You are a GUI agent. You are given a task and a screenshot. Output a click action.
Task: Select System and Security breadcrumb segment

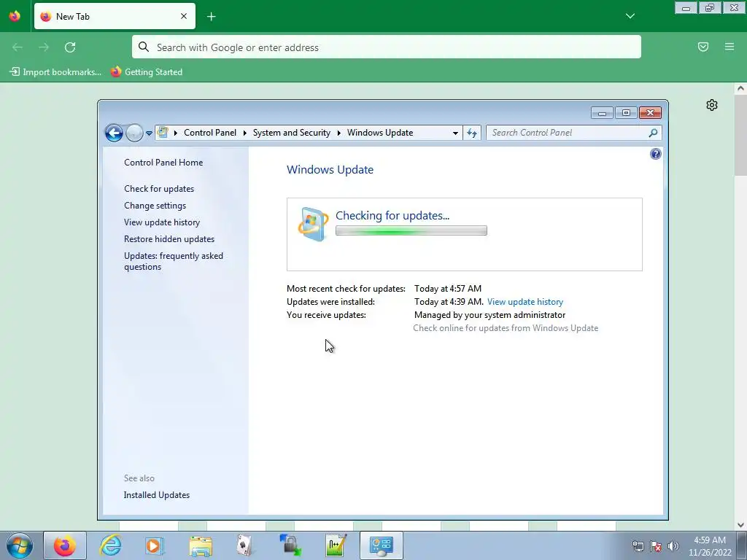pyautogui.click(x=292, y=133)
